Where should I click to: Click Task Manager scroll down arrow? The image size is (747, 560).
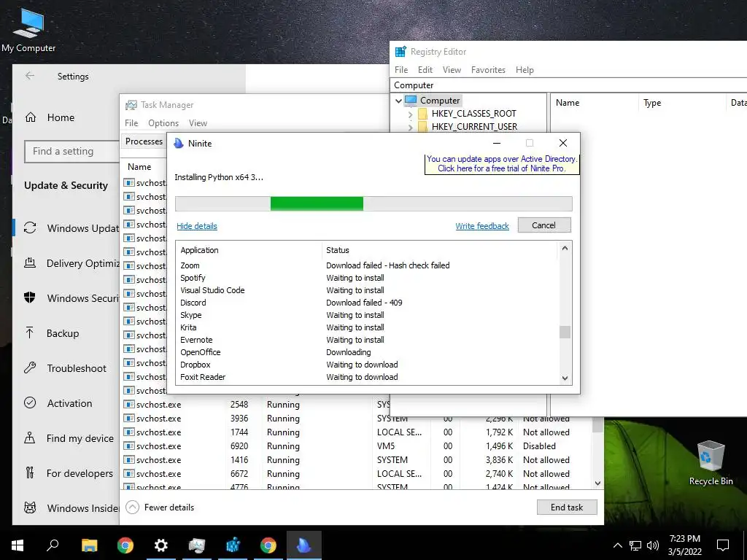598,483
